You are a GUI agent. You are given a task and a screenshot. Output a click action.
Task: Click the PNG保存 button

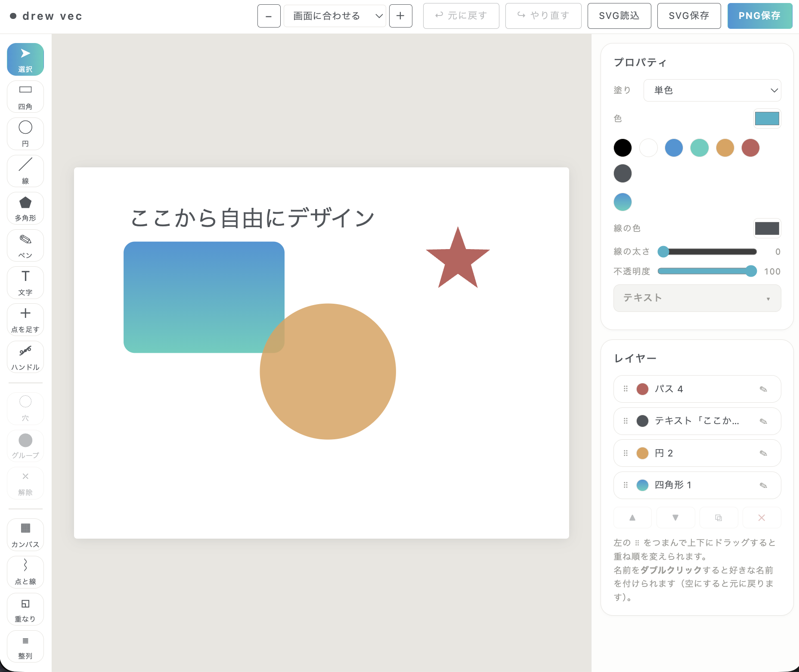760,16
